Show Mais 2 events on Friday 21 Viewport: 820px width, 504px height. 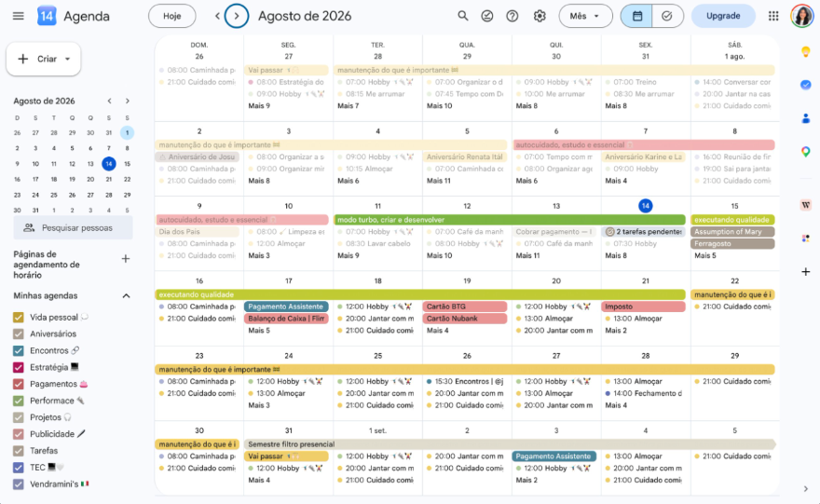tap(616, 331)
